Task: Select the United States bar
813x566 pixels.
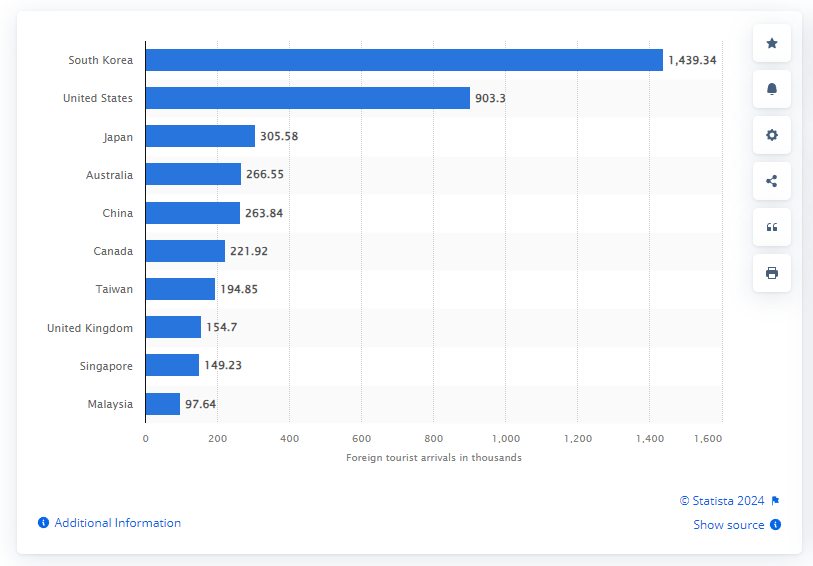Action: click(x=308, y=98)
